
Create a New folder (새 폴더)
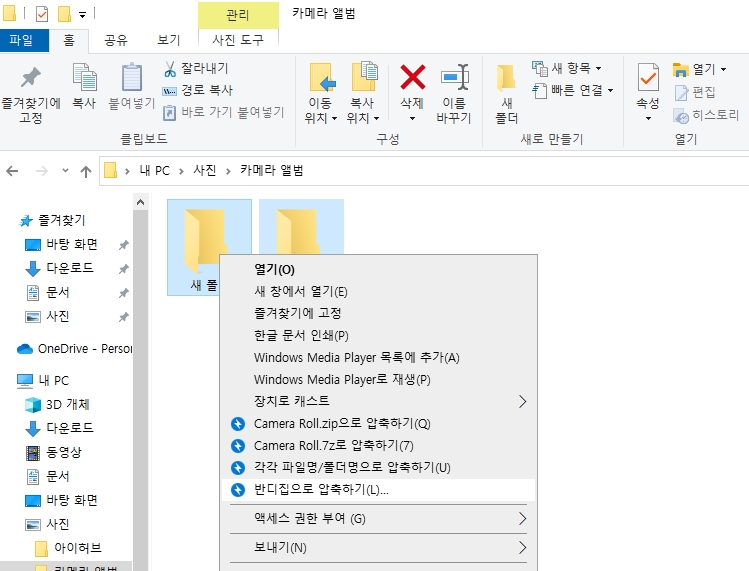(x=506, y=94)
